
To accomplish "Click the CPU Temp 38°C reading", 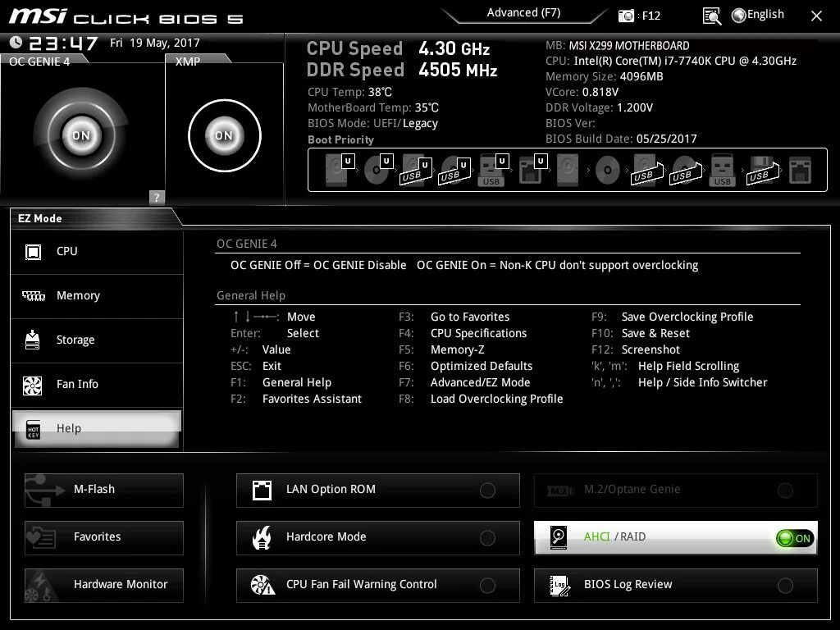I will (349, 92).
